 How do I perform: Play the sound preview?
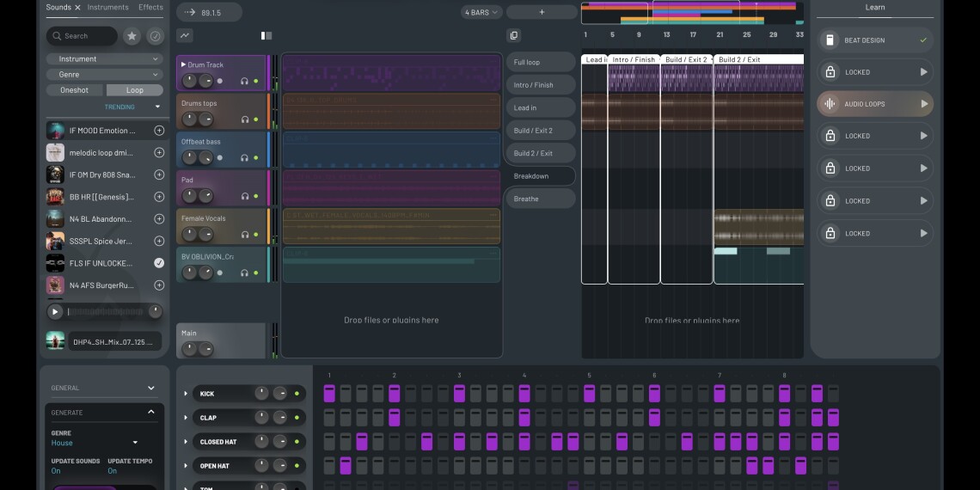click(x=55, y=312)
